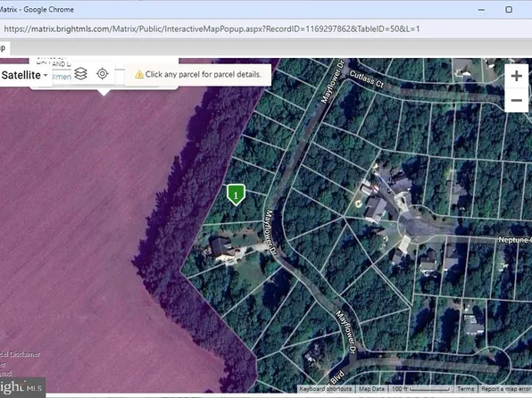Click the locate target crosshair icon
The image size is (532, 398).
(x=102, y=74)
